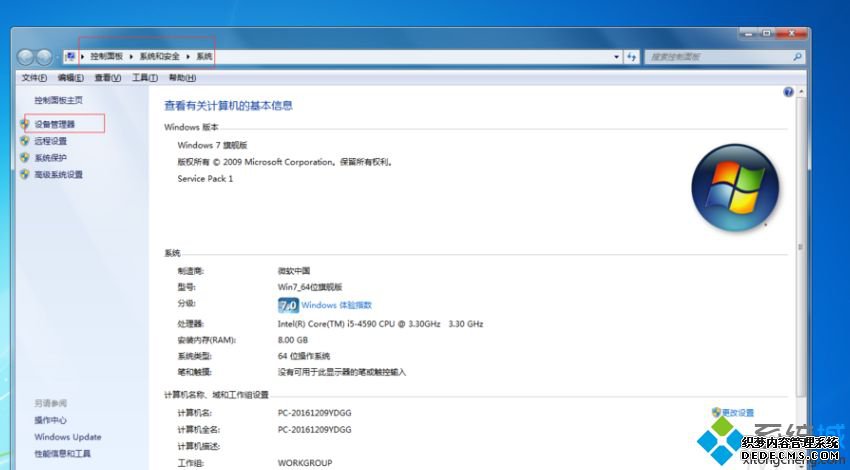The height and width of the screenshot is (470, 850).
Task: Click the 7.0 experience index rating badge
Action: point(288,305)
